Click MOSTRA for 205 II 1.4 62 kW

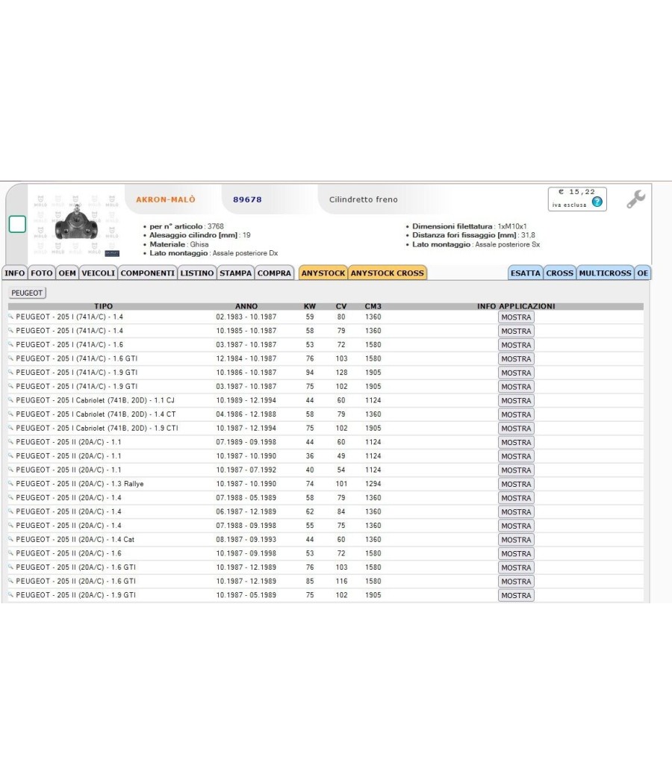516,512
